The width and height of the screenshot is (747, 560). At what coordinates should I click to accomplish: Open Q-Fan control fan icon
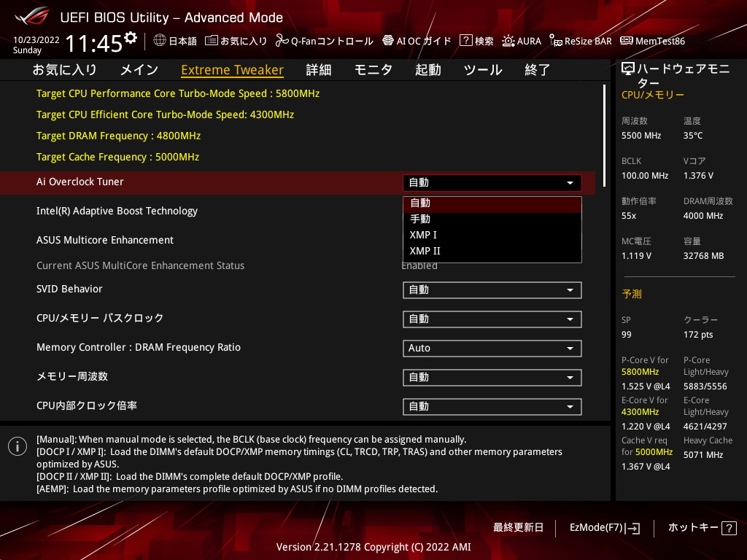(282, 41)
